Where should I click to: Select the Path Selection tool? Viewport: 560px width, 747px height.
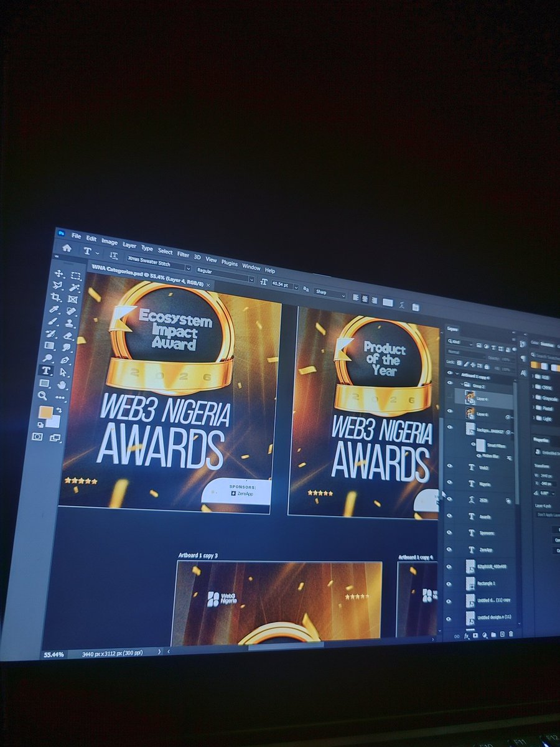[x=63, y=372]
